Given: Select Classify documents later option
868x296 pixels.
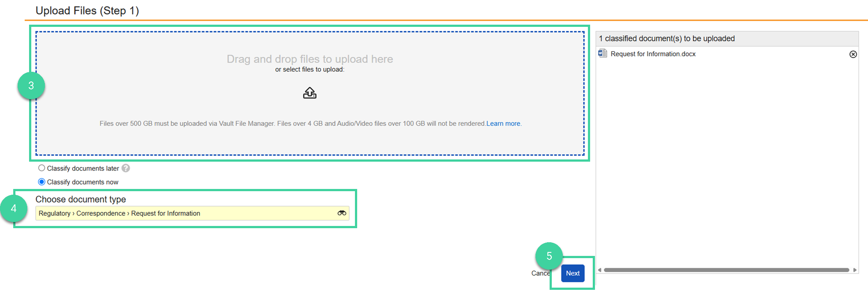Looking at the screenshot, I should [x=41, y=168].
